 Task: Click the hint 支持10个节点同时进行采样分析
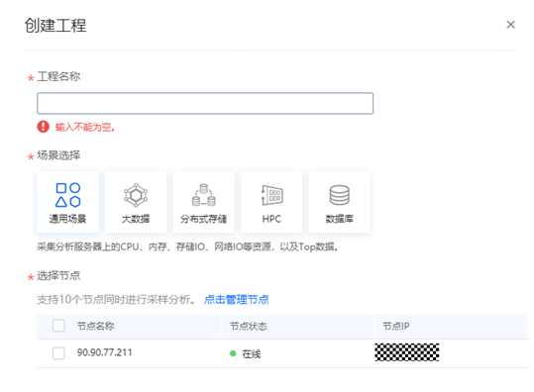click(116, 299)
